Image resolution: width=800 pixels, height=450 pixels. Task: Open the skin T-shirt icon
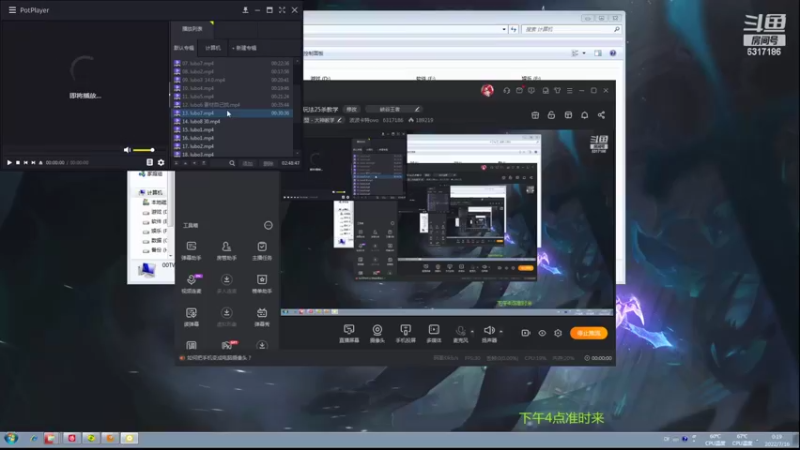(x=557, y=90)
